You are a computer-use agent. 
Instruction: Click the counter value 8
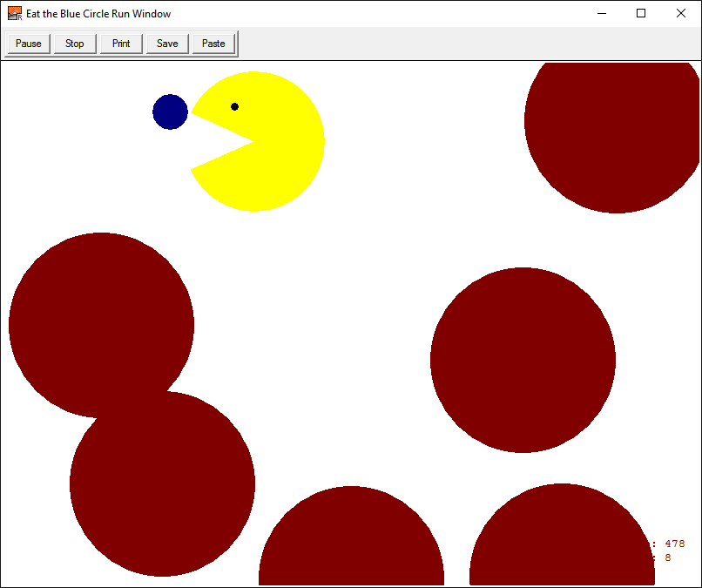click(668, 558)
